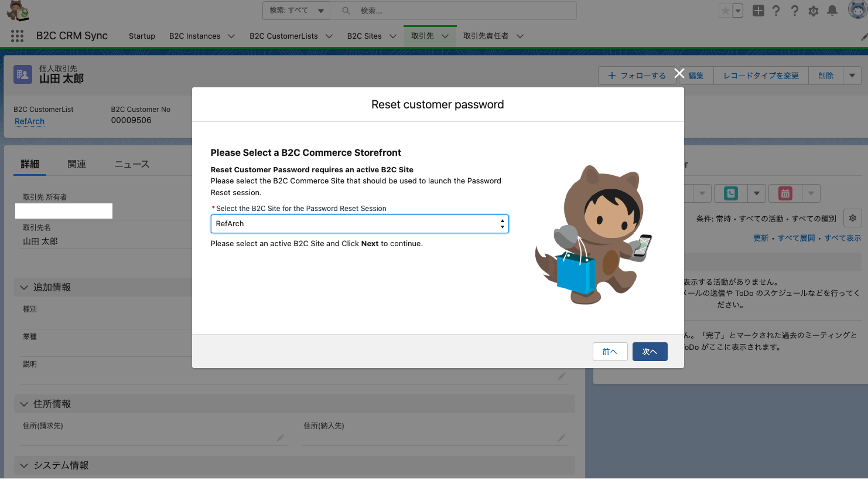This screenshot has width=868, height=480.
Task: Open the Startup nav tab
Action: pyautogui.click(x=142, y=36)
